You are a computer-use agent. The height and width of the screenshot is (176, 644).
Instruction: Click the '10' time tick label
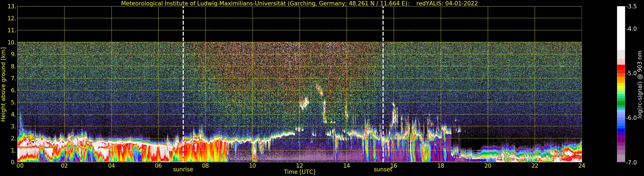252,166
